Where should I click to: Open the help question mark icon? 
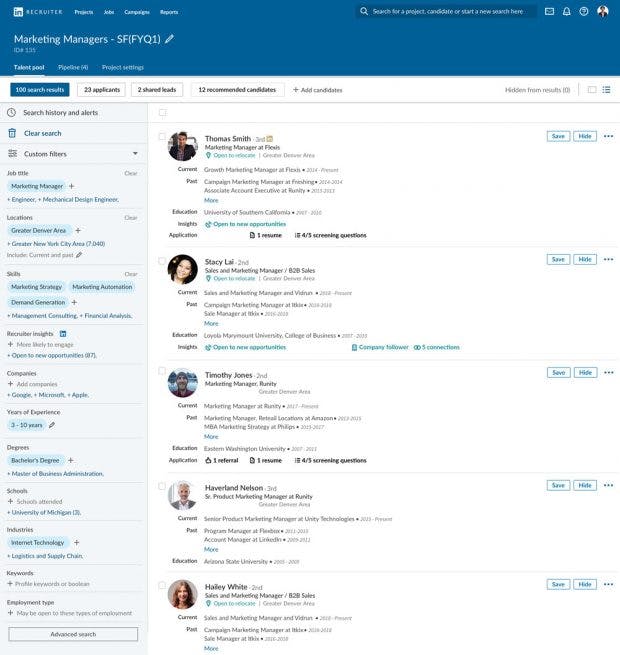(584, 11)
